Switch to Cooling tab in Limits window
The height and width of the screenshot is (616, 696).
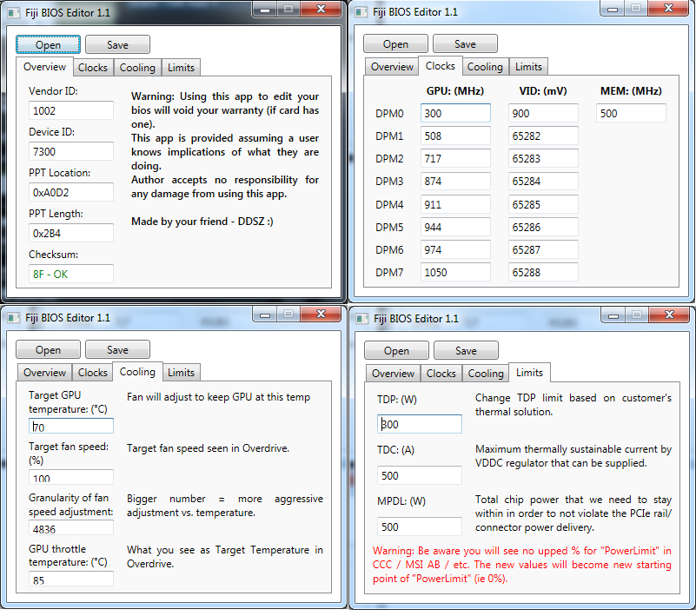pyautogui.click(x=486, y=374)
